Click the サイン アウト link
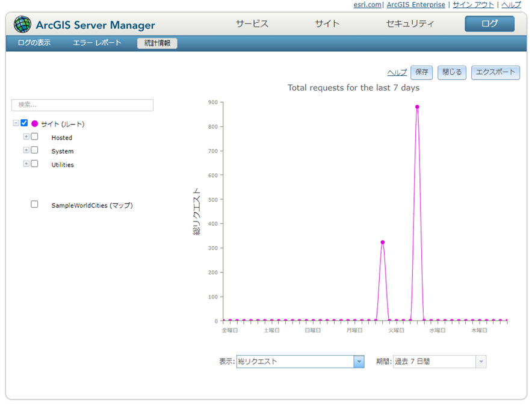 coord(473,4)
